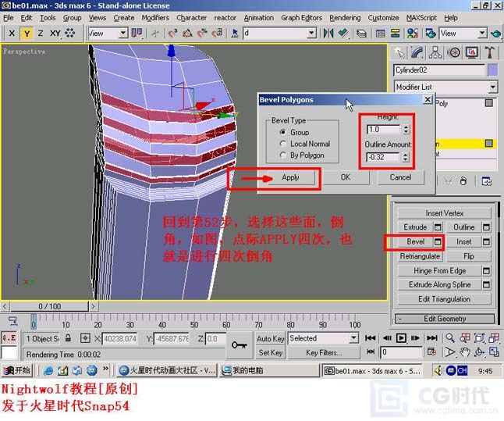Open the MAXScript menu
The image size is (504, 421).
tap(421, 18)
